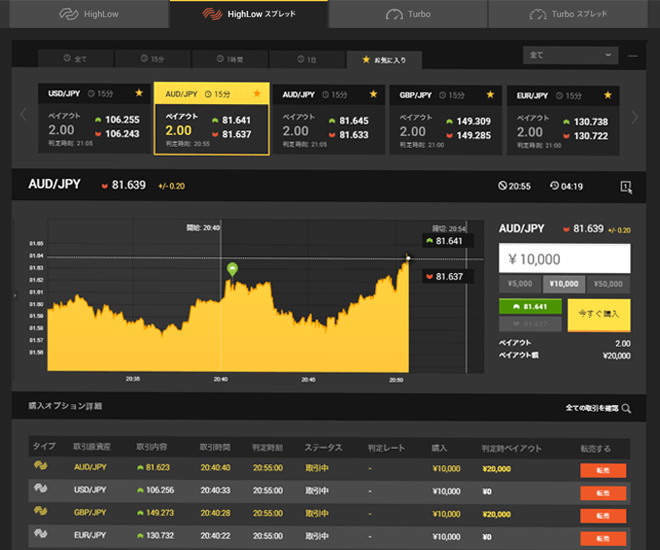Click the 106.256 entry rate cell

point(155,490)
